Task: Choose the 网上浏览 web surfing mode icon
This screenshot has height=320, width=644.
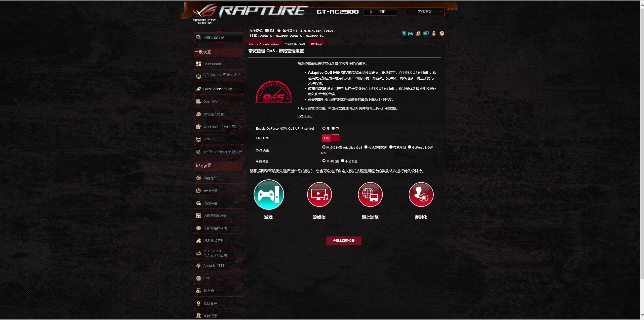Action: point(370,195)
